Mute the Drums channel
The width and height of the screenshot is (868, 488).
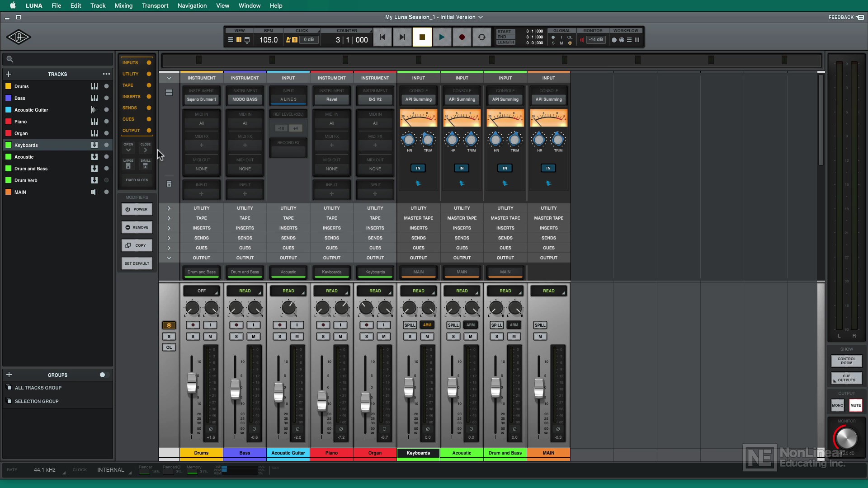210,336
